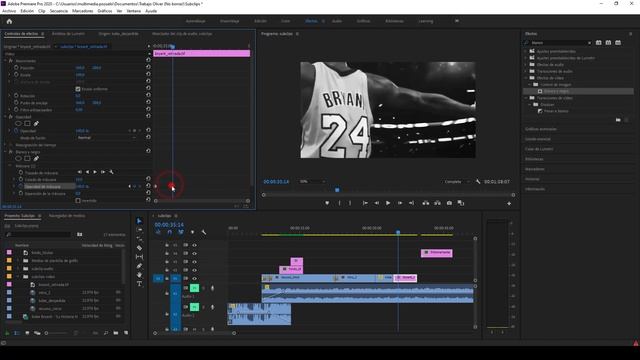Screen dimensions: 640x360
Task: Open the Historial panel
Action: (x=532, y=179)
